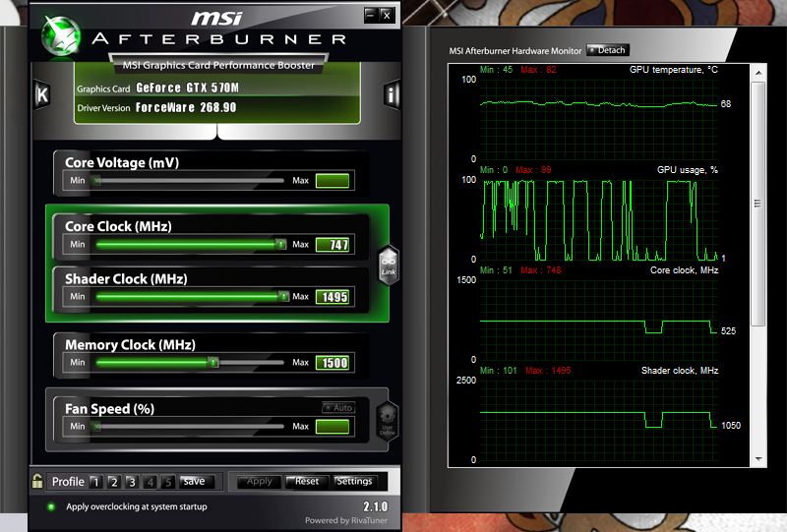Click the version number 2.1.0
Screen dimensions: 787x532
pyautogui.click(x=375, y=506)
